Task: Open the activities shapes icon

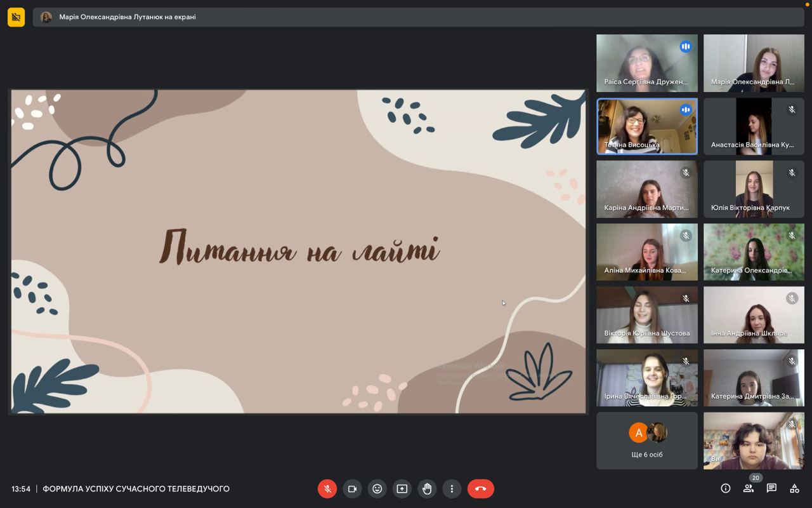Action: click(794, 488)
